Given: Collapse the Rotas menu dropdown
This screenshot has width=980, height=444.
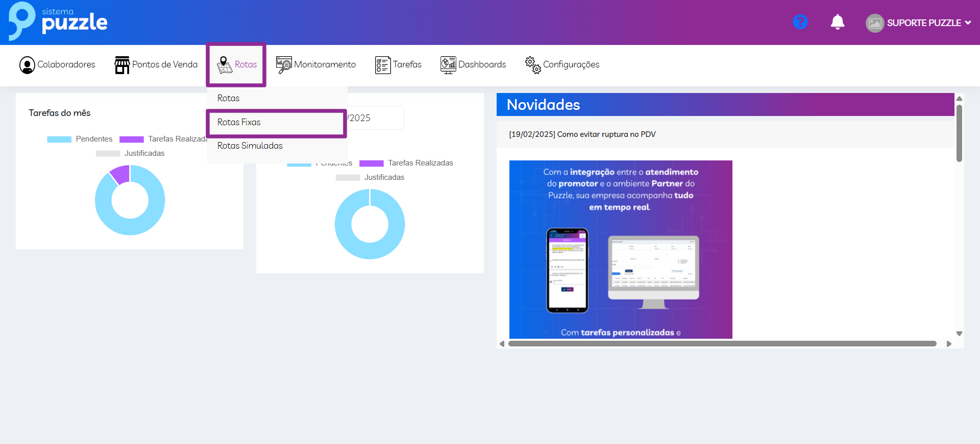Looking at the screenshot, I should tap(236, 65).
